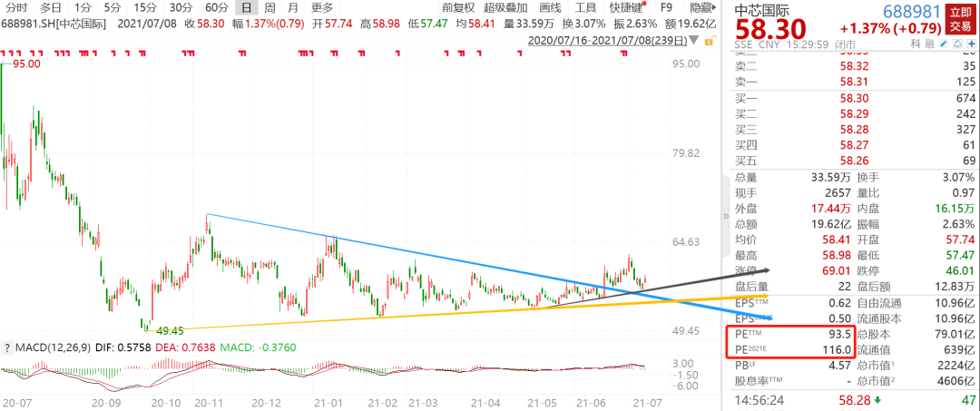This screenshot has height=411, width=980.
Task: Select the 15分 period tab
Action: coord(145,8)
